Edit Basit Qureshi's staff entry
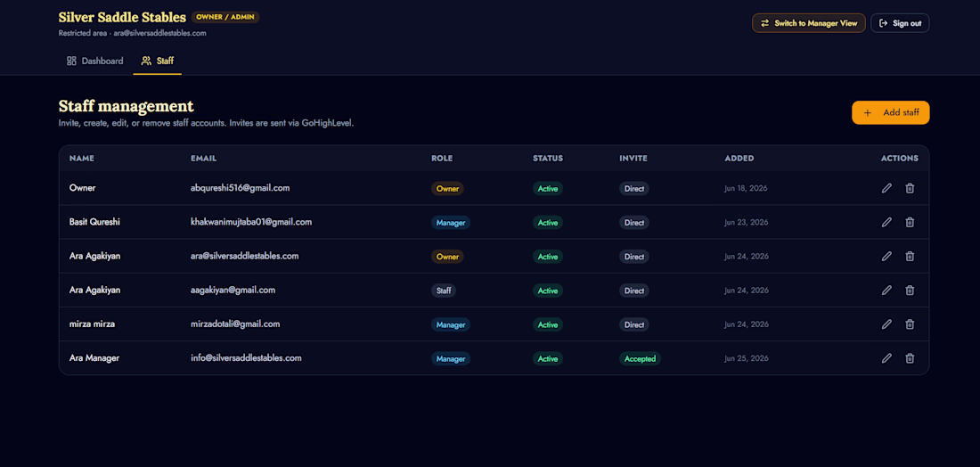This screenshot has height=467, width=980. tap(886, 222)
